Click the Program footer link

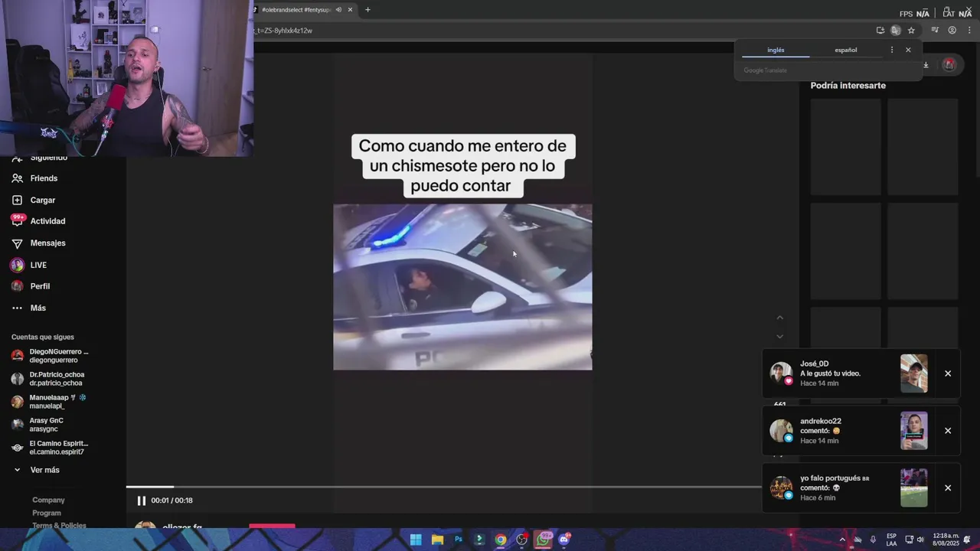(47, 513)
